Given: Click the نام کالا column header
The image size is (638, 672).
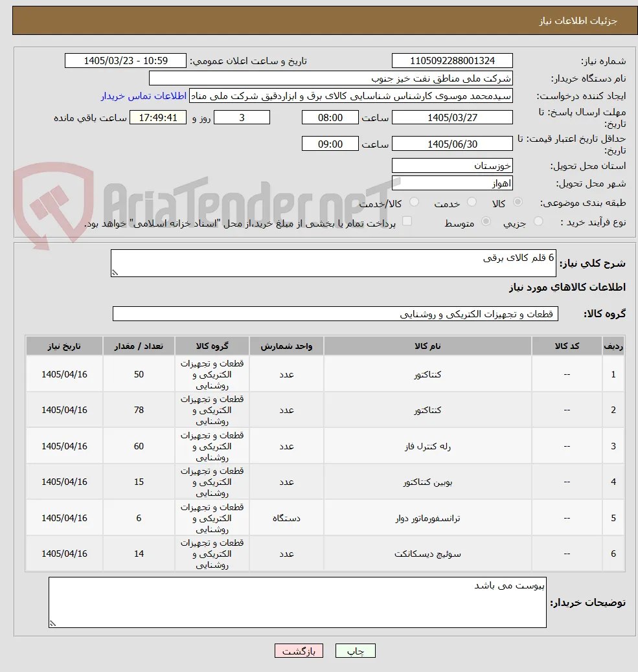Looking at the screenshot, I should point(427,346).
